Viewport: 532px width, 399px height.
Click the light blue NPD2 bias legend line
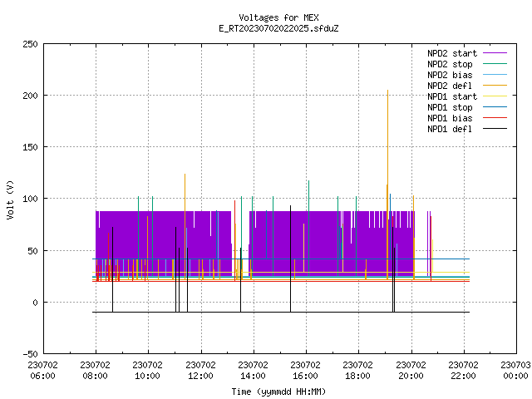[x=495, y=74]
